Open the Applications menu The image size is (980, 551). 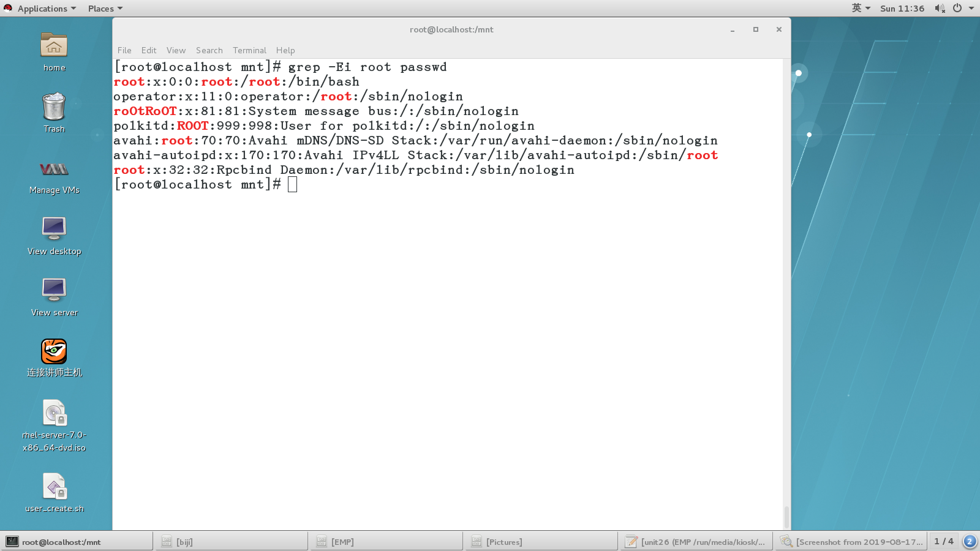click(x=42, y=8)
